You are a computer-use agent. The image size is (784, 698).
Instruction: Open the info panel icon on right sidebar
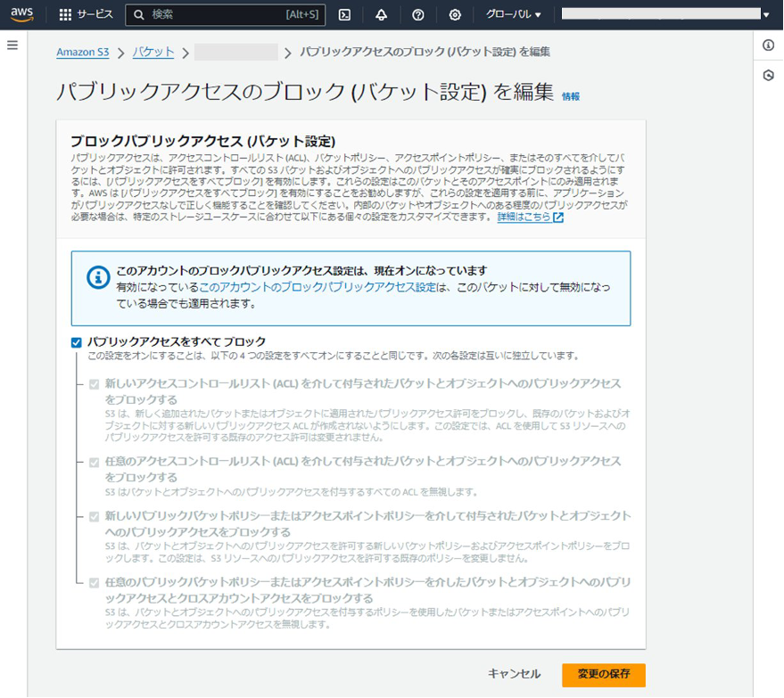click(769, 45)
